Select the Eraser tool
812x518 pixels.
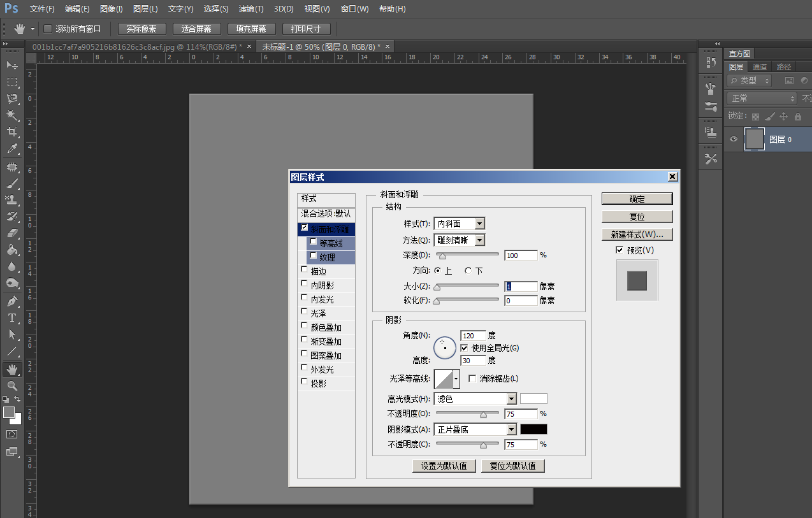[x=12, y=233]
